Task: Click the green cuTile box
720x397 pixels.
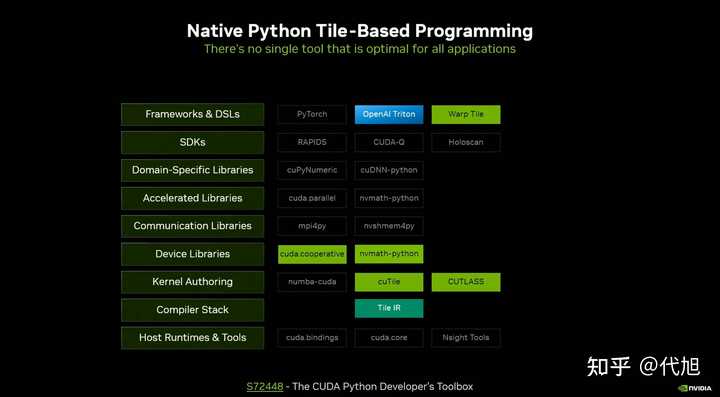Action: pos(389,282)
